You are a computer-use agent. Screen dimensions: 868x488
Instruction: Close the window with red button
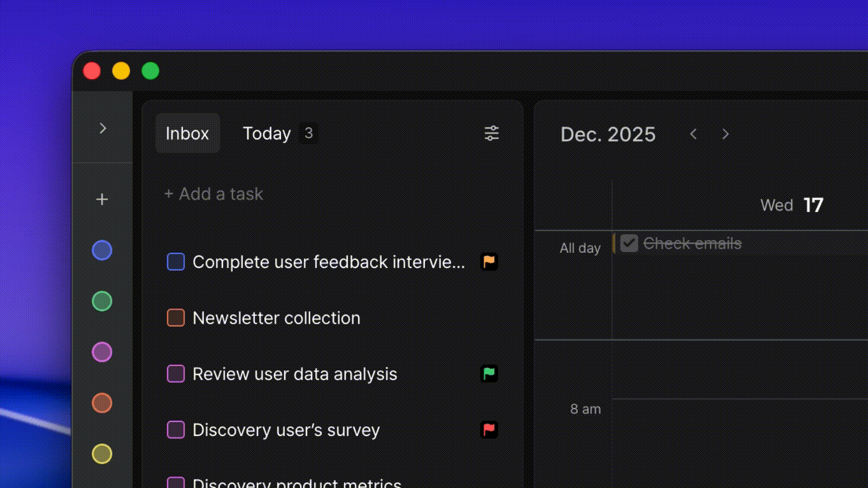coord(92,71)
